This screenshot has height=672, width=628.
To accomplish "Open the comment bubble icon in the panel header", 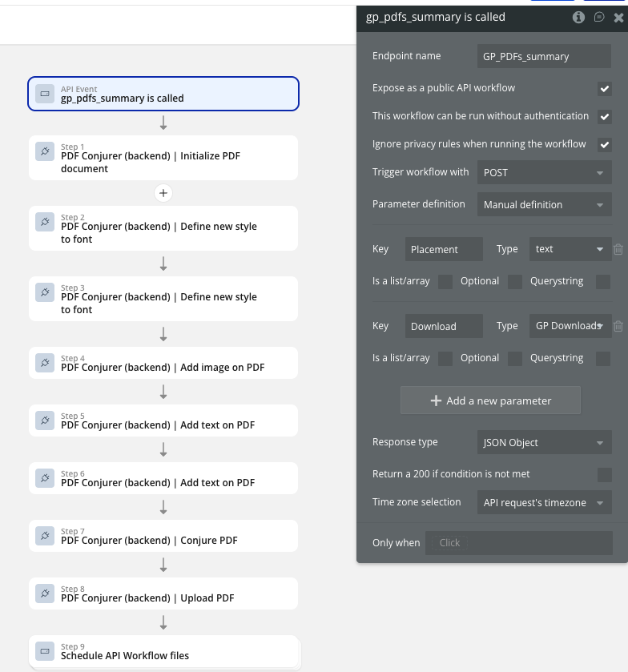I will coord(598,17).
